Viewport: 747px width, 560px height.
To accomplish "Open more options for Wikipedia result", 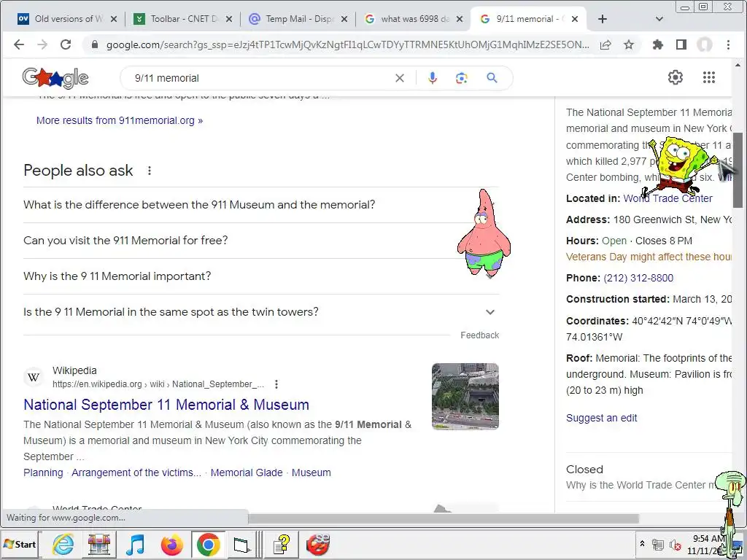I will coord(276,384).
